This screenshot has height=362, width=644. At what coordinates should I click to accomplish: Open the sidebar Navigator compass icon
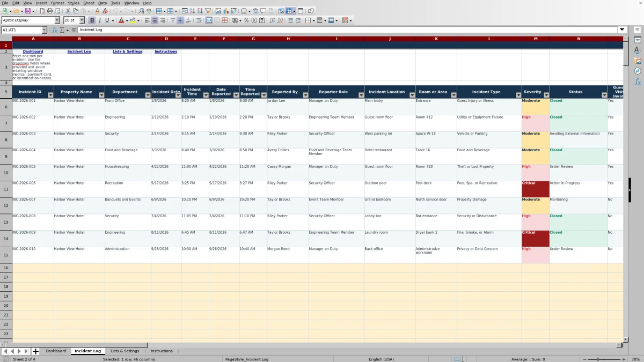[x=638, y=71]
